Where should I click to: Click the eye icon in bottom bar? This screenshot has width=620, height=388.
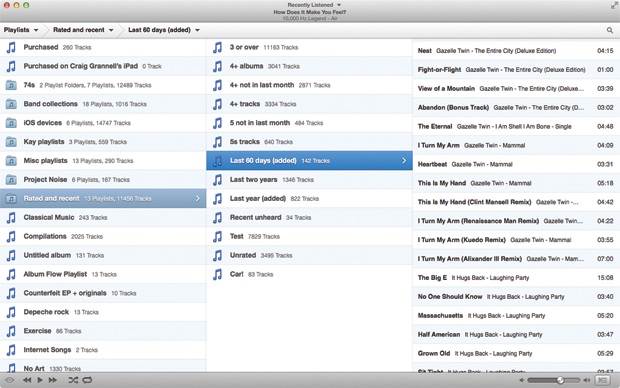(9, 380)
